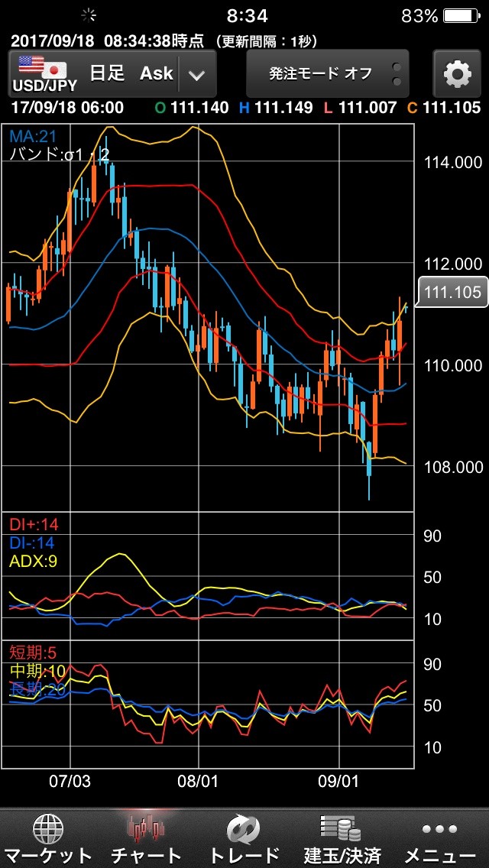Tap the Trade arrows icon
Viewport: 489px width, 868px height.
click(244, 829)
